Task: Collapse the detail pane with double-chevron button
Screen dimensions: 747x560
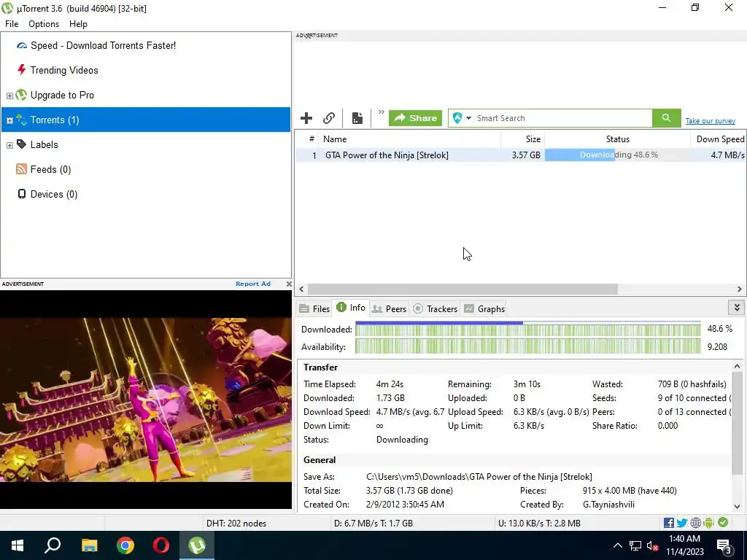Action: pos(737,308)
